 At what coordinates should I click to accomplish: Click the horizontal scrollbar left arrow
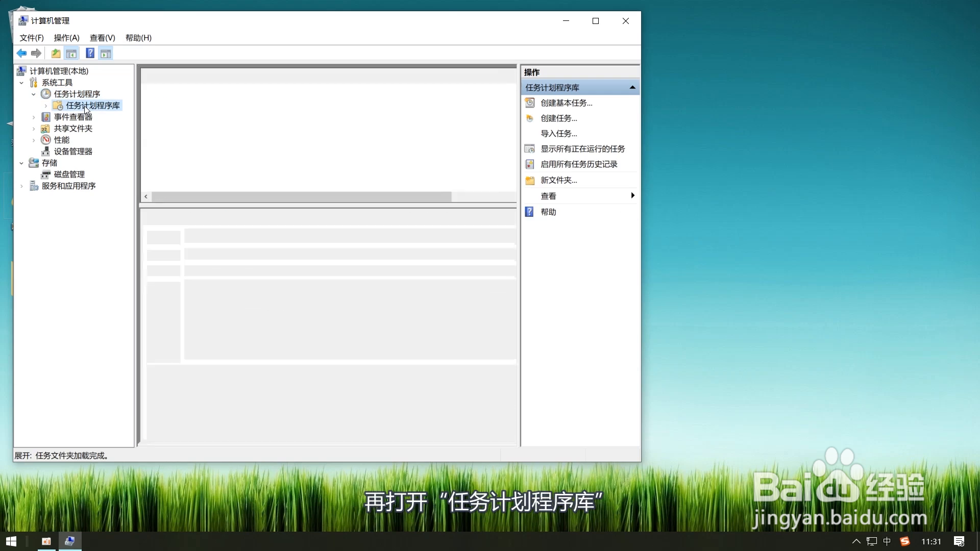pyautogui.click(x=146, y=196)
